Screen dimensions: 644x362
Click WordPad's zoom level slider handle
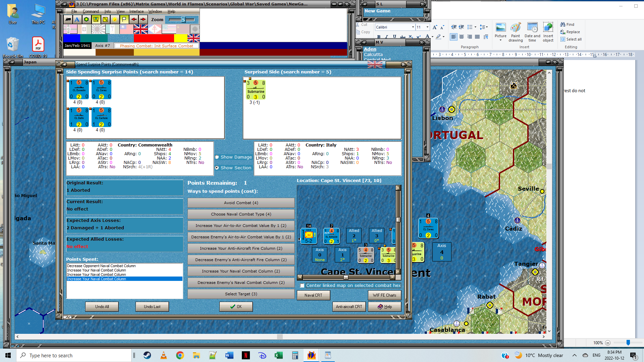pos(628,343)
